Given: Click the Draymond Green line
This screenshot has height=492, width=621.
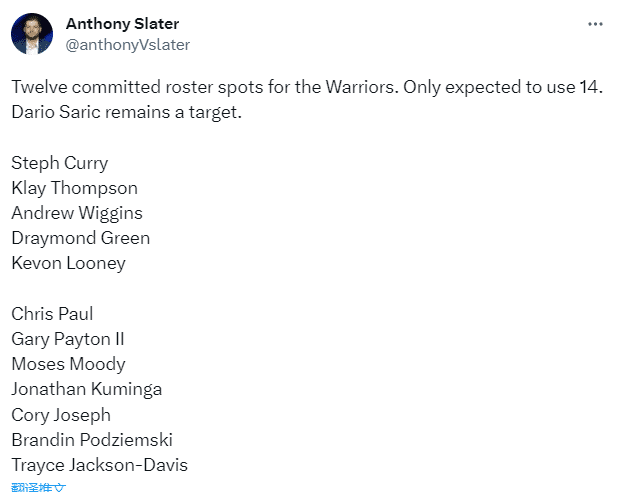Looking at the screenshot, I should click(80, 238).
